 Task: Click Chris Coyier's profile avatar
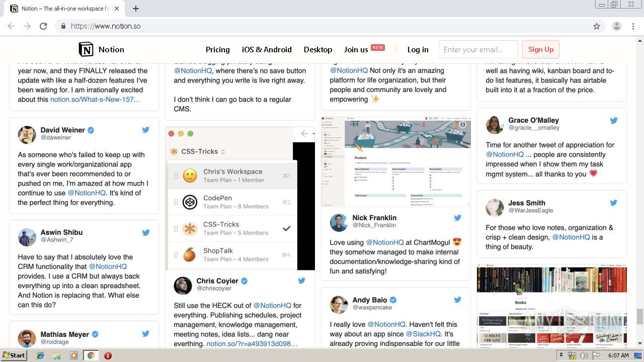click(183, 286)
